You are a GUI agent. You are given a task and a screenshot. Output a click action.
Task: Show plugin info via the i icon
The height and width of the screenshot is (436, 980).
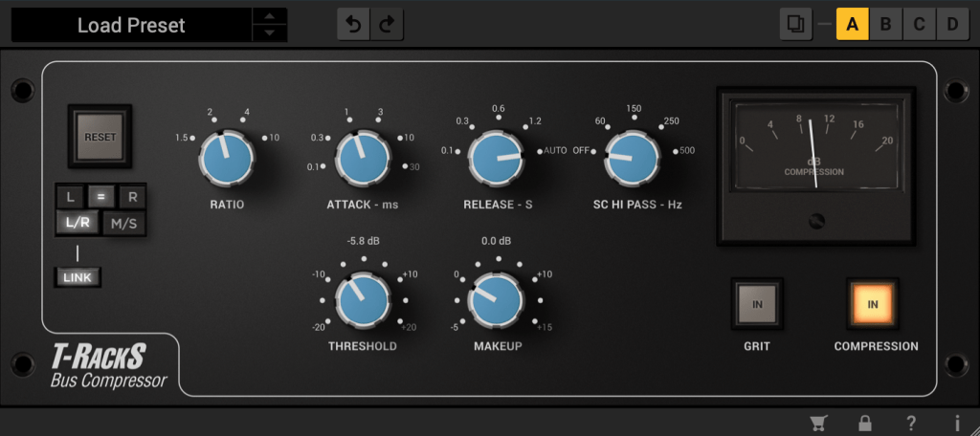956,423
